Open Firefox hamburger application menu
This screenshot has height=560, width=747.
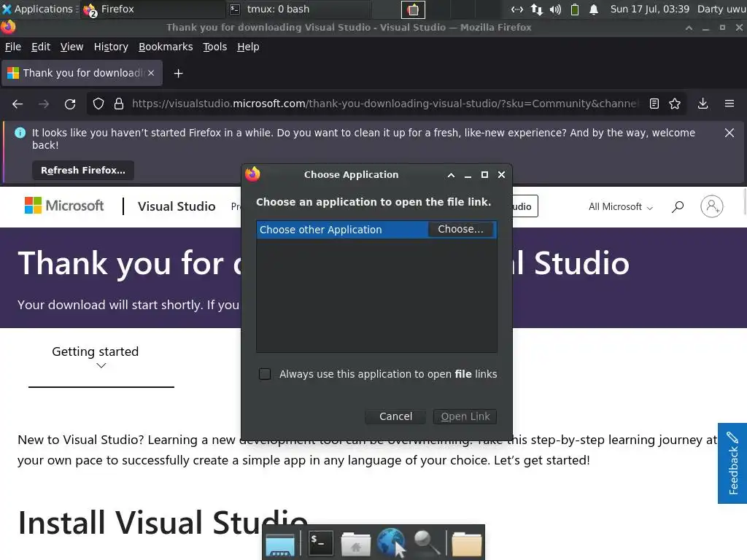click(729, 104)
